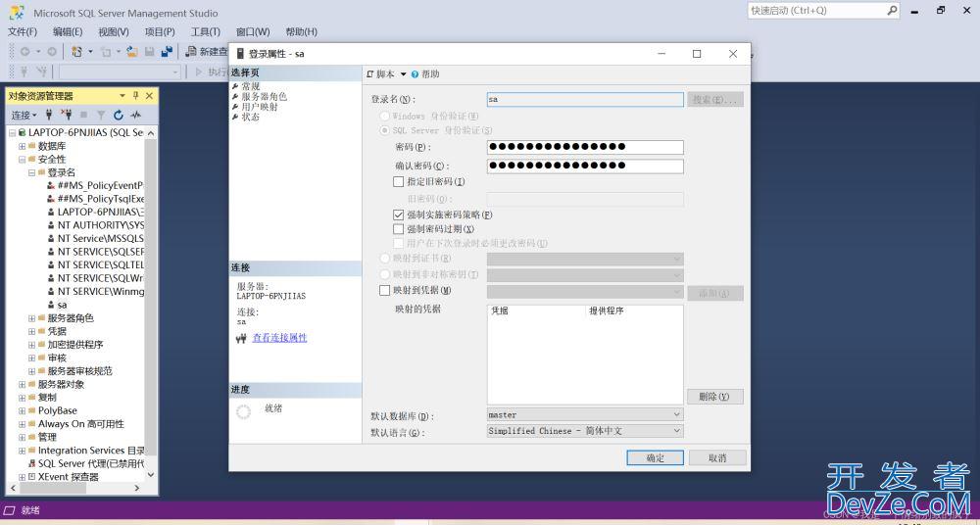Close the Object Explorer panel
980x525 pixels.
149,96
